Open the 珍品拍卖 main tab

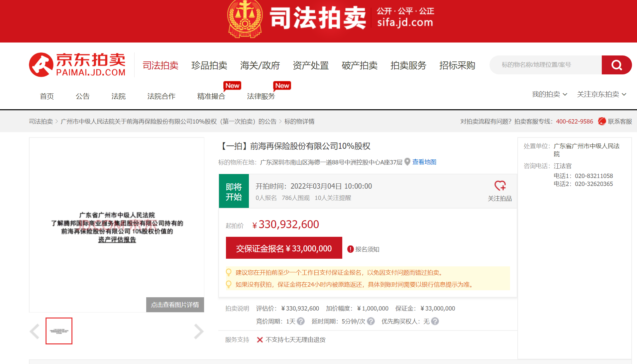tap(209, 65)
